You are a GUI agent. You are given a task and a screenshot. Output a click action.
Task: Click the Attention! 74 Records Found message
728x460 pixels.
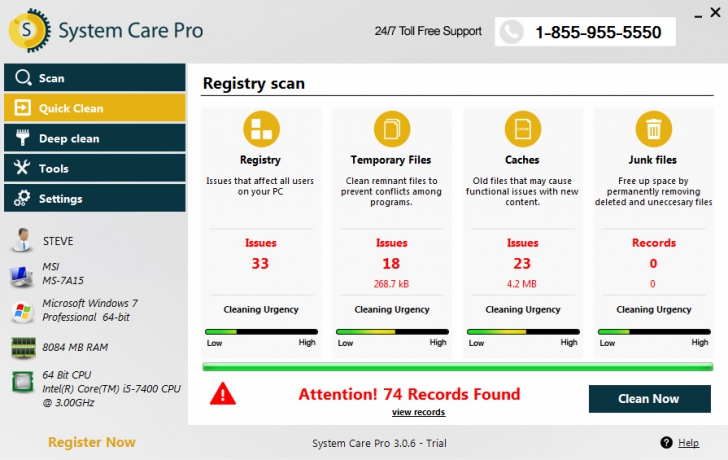click(x=409, y=394)
